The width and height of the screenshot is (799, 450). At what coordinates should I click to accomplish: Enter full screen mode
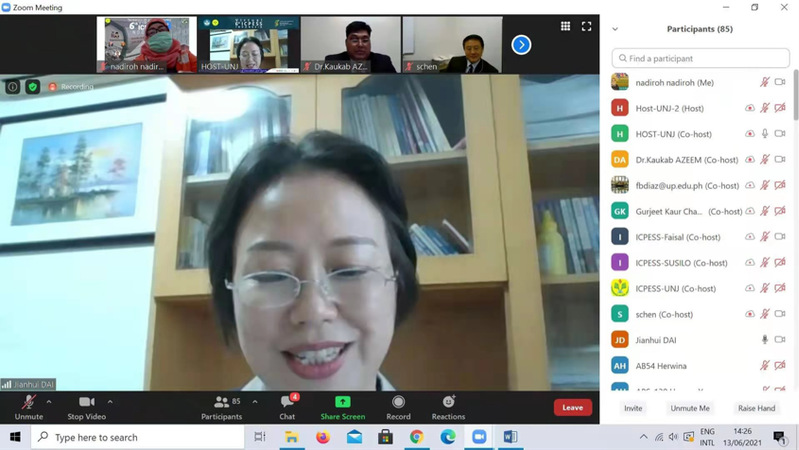pyautogui.click(x=587, y=26)
